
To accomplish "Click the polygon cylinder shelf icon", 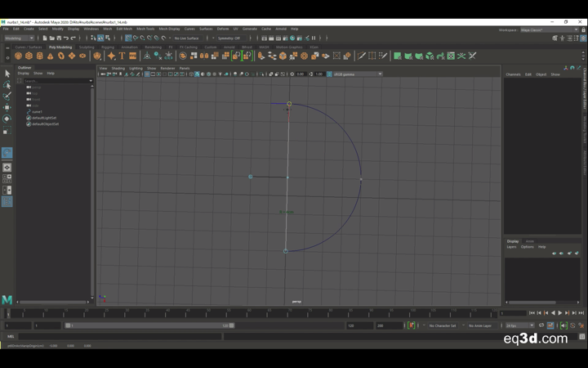I will tap(39, 56).
